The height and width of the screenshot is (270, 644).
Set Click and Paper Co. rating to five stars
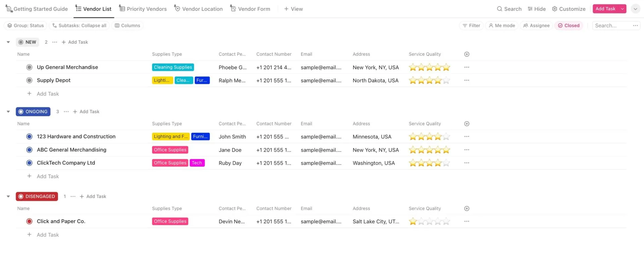click(x=446, y=222)
